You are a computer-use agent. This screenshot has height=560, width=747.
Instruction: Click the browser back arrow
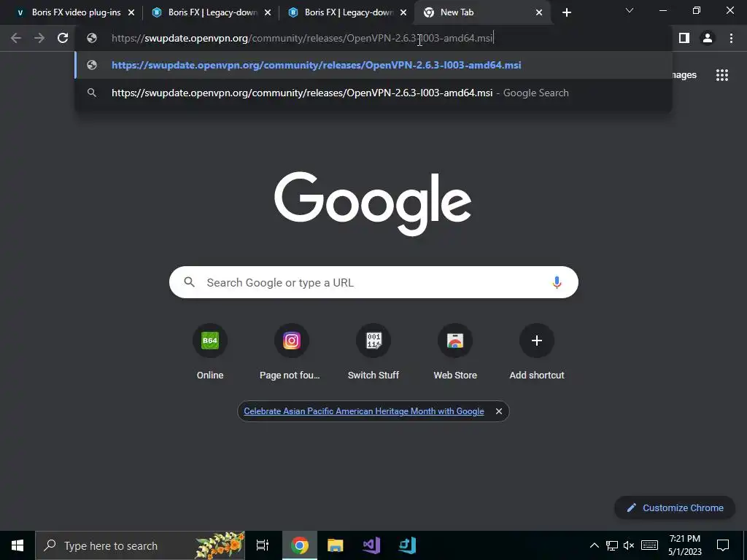(x=16, y=38)
